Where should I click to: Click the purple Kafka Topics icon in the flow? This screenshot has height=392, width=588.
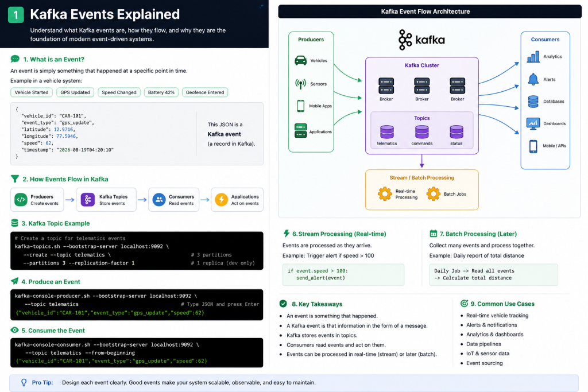coord(87,200)
